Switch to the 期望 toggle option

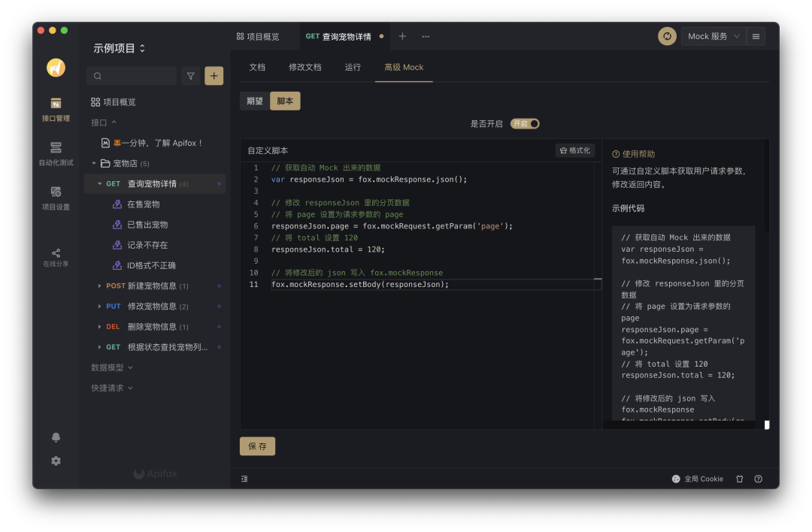tap(253, 99)
